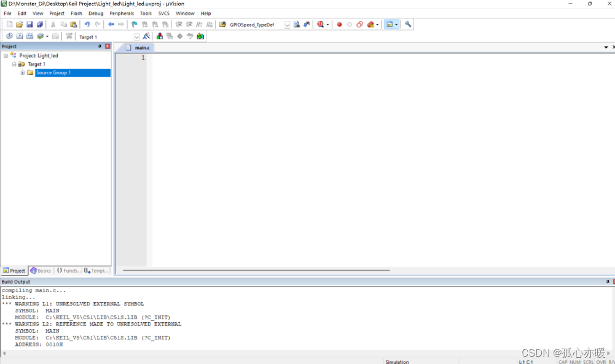This screenshot has height=364, width=615.
Task: Click the GPIOSpeed_TypeDef find text field
Action: 256,25
